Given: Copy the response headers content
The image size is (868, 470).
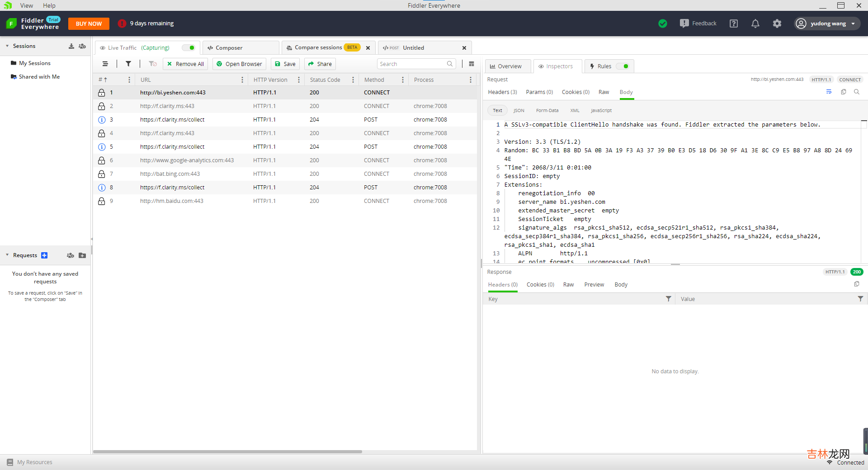Looking at the screenshot, I should tap(857, 284).
